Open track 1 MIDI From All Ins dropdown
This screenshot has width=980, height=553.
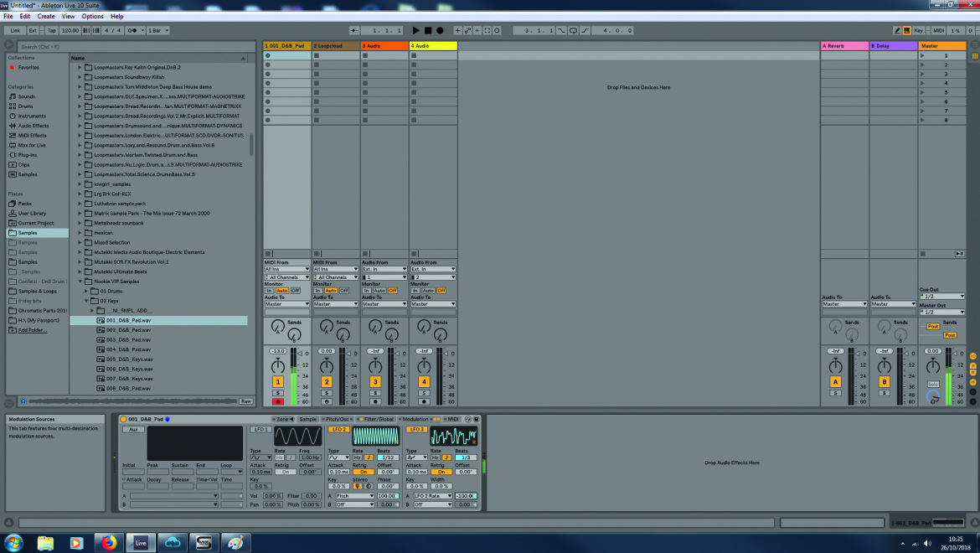286,269
